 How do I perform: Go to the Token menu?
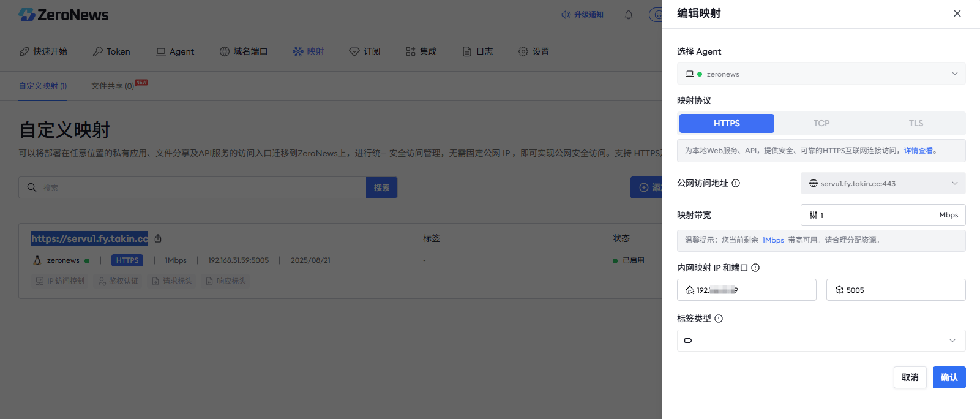pos(111,51)
